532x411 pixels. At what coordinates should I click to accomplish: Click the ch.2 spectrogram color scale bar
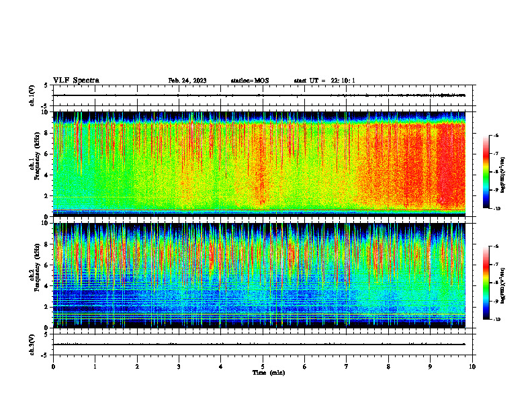pyautogui.click(x=486, y=283)
